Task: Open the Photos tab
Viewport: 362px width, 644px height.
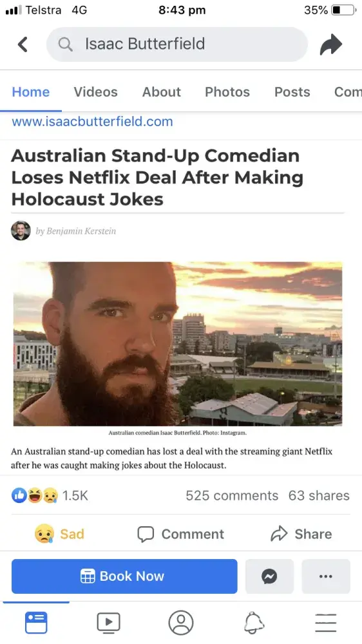Action: [x=227, y=92]
